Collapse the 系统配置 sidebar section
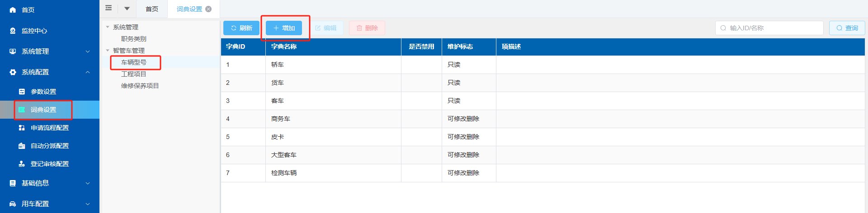 pos(88,72)
